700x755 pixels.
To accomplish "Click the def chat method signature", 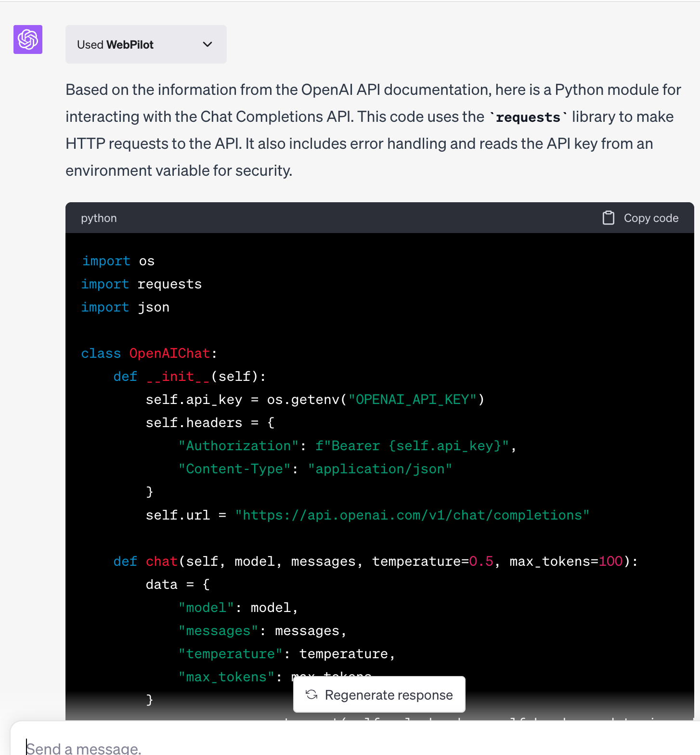I will tap(376, 561).
